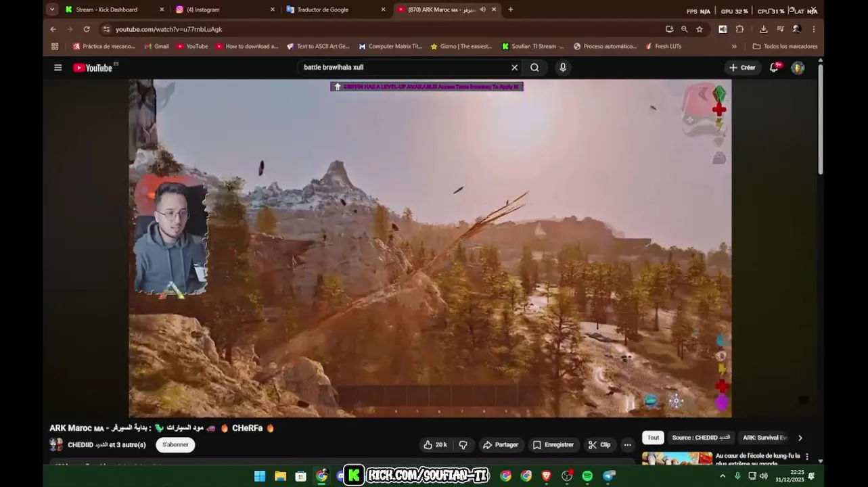
Task: Open the YouTube account avatar menu
Action: [798, 68]
